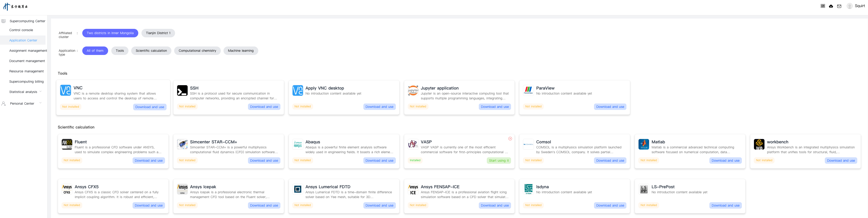
Task: Click Download and use for Comsol
Action: (610, 161)
